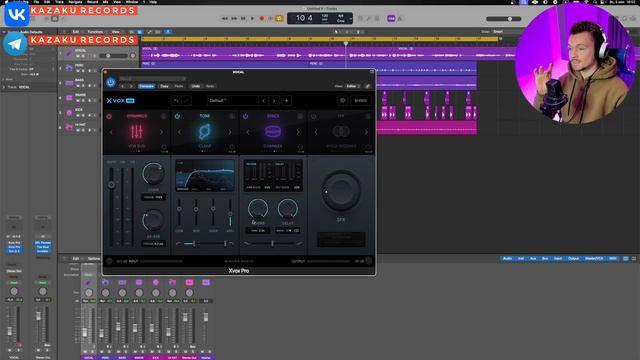The height and width of the screenshot is (360, 640).
Task: Toggle the Cycle button in transport
Action: (x=280, y=18)
